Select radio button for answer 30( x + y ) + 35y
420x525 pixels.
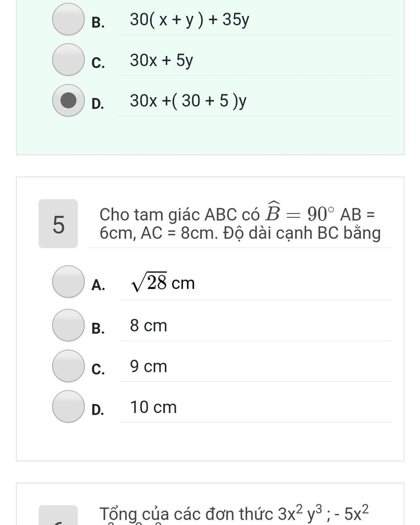tap(68, 19)
